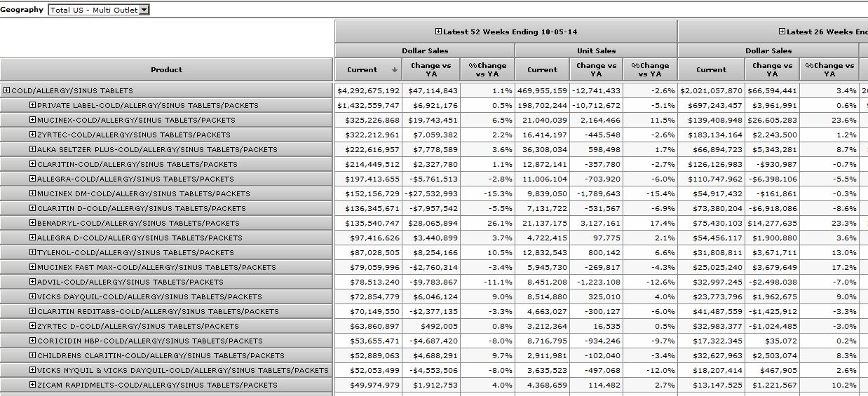Select the $4,292,675,192 total sales cell
Viewport: 868px width, 396px height.
tap(368, 90)
